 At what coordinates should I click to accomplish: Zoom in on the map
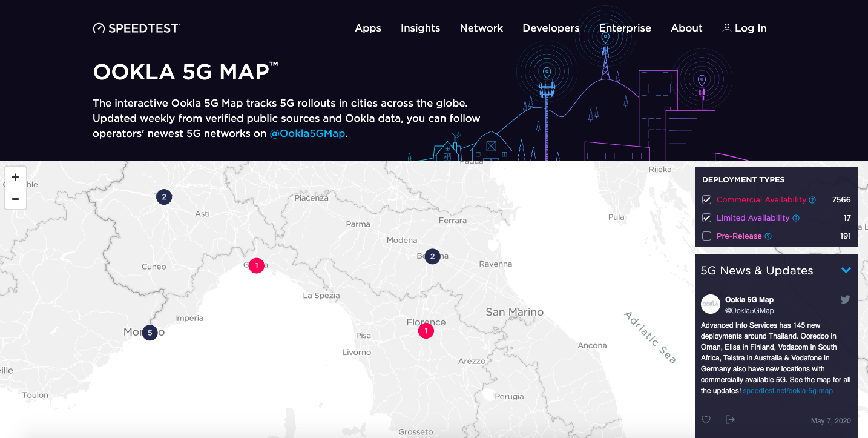click(x=15, y=178)
